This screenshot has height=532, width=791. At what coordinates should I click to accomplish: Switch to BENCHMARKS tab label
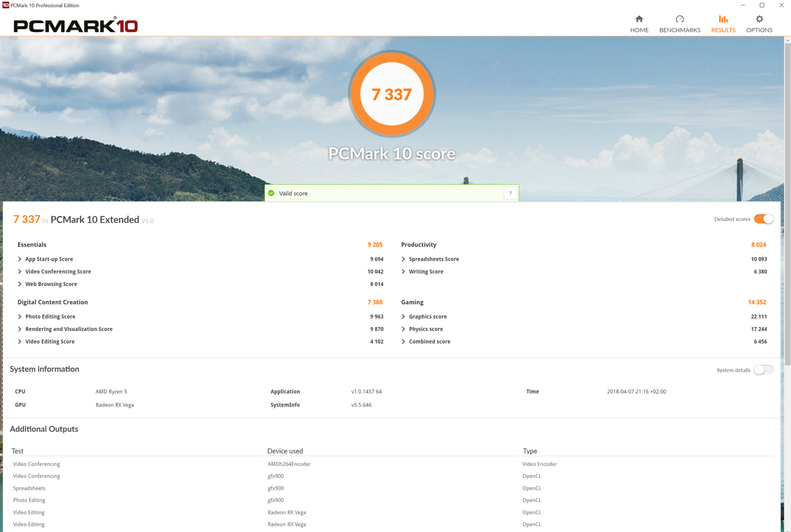coord(680,30)
